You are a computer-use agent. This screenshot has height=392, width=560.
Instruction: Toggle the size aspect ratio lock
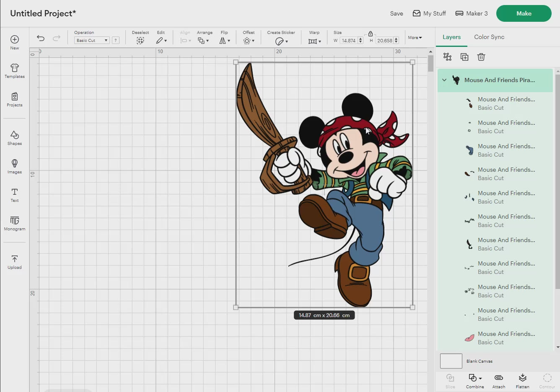[371, 34]
